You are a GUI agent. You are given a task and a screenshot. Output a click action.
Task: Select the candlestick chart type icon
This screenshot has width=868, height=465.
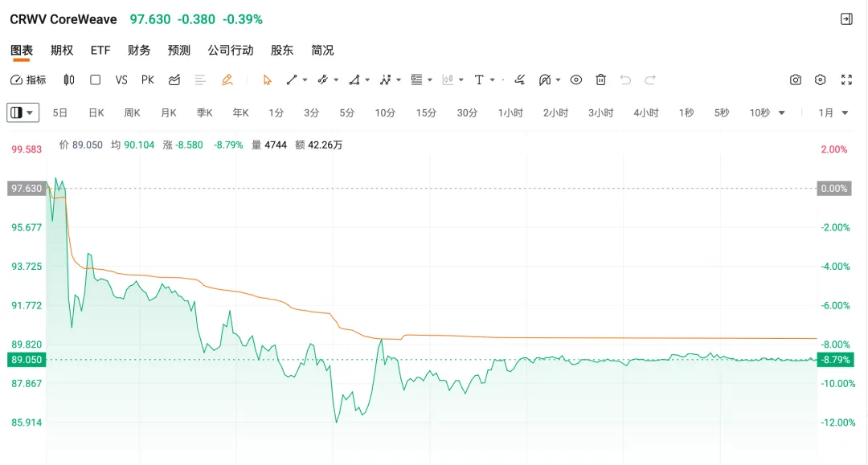[68, 80]
